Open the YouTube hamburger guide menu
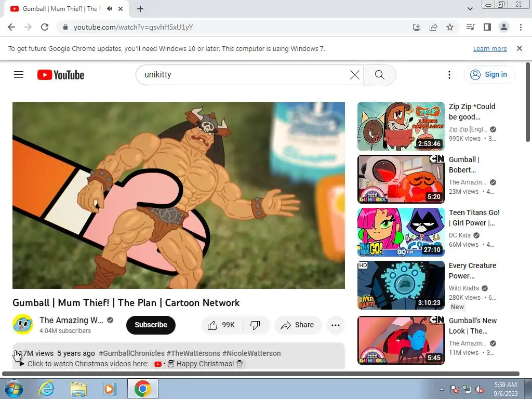Screen dimensions: 532x399 [x=19, y=75]
